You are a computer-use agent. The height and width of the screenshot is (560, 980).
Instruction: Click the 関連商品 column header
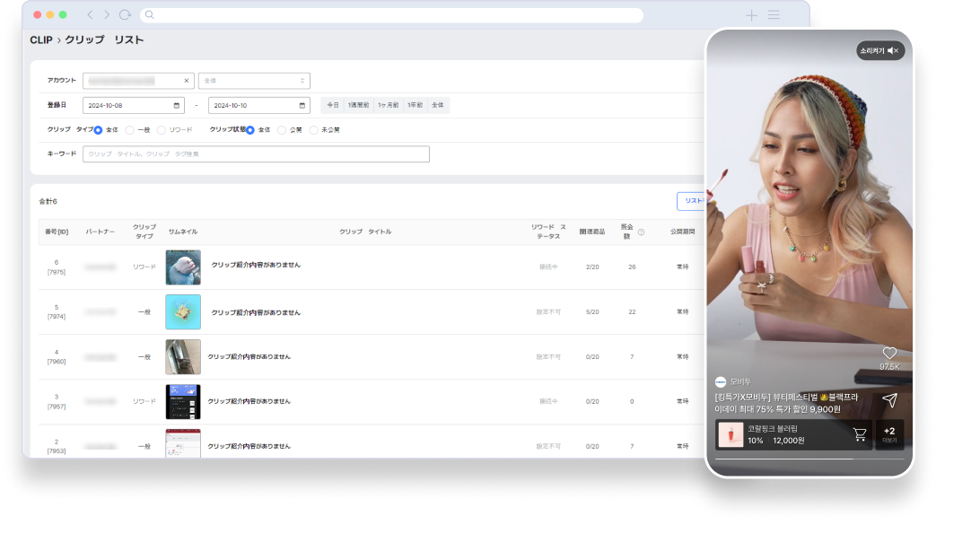592,232
